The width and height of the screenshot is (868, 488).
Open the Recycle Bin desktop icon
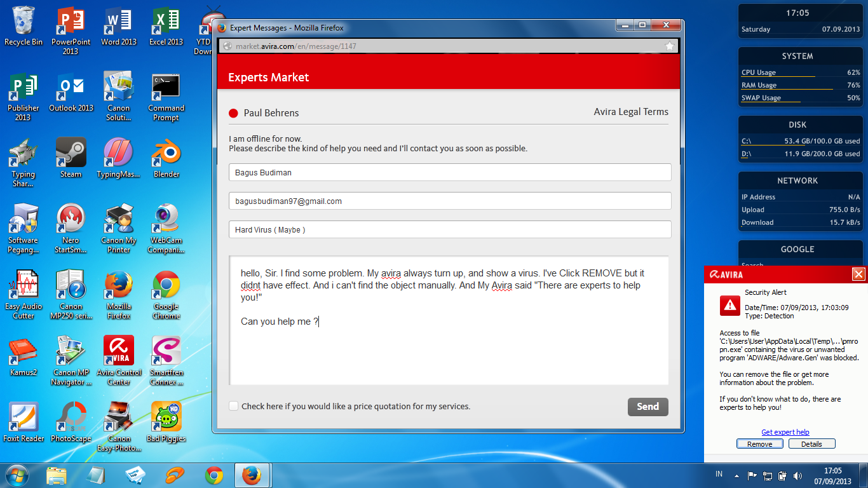coord(24,27)
